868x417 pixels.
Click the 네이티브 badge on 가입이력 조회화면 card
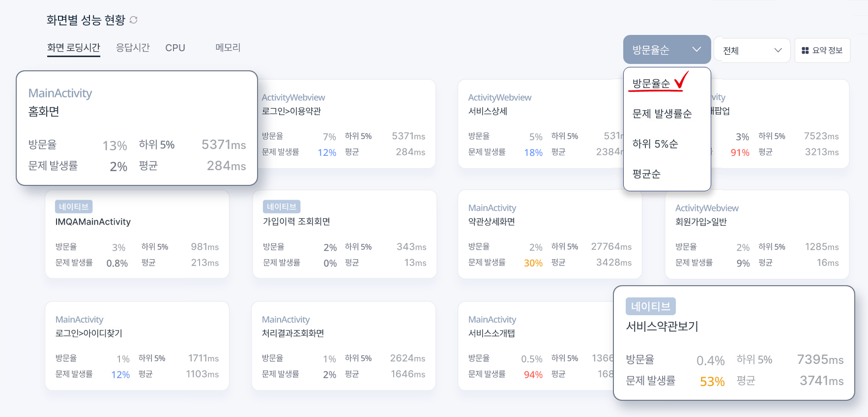tap(282, 207)
